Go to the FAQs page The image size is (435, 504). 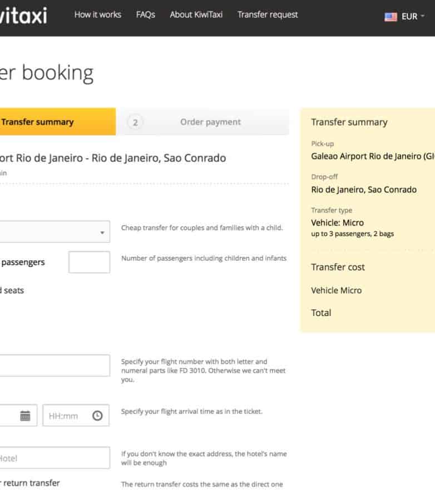click(x=145, y=14)
